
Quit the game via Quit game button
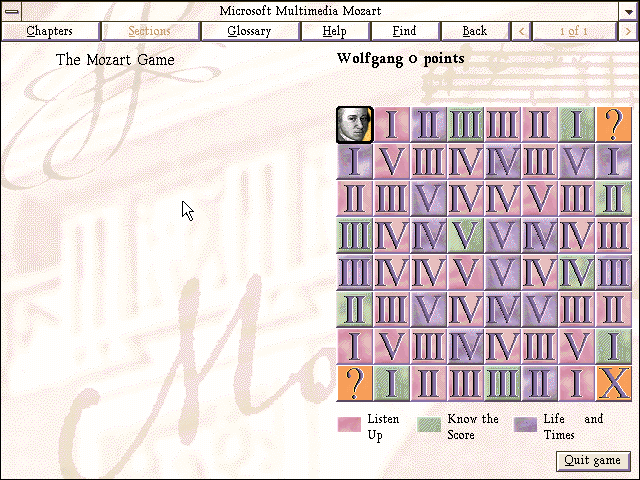593,461
